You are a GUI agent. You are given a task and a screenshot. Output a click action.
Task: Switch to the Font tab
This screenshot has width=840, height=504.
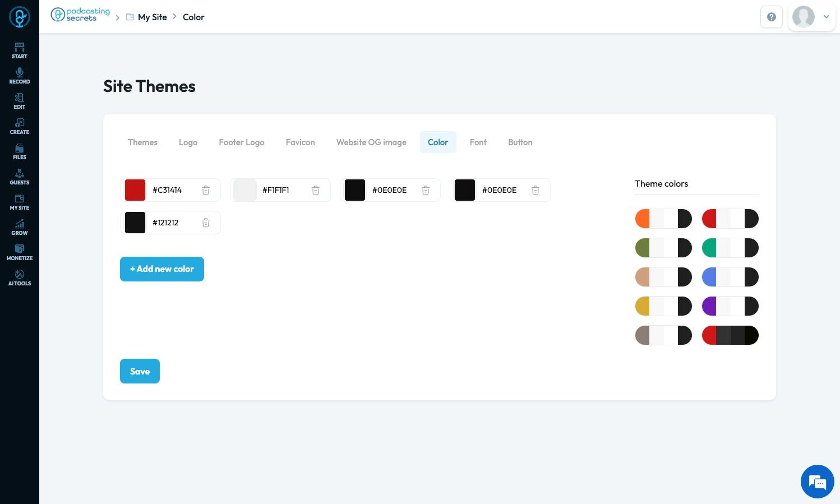pos(478,142)
